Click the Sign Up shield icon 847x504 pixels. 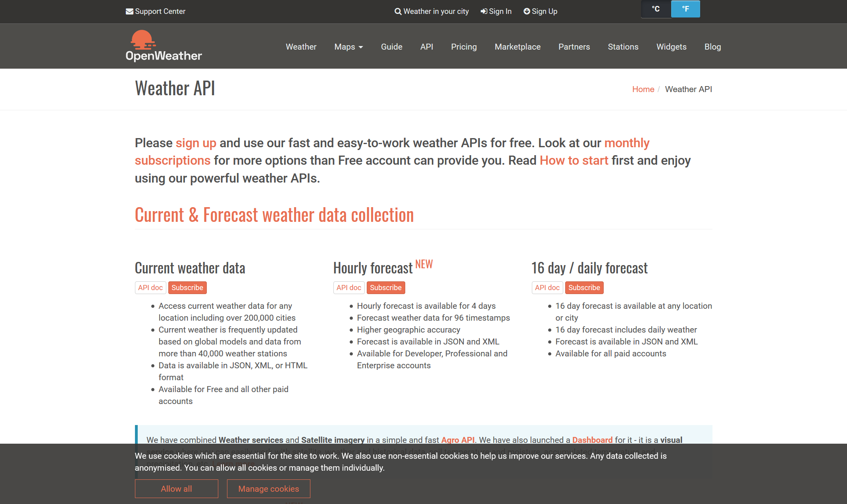[x=526, y=11]
